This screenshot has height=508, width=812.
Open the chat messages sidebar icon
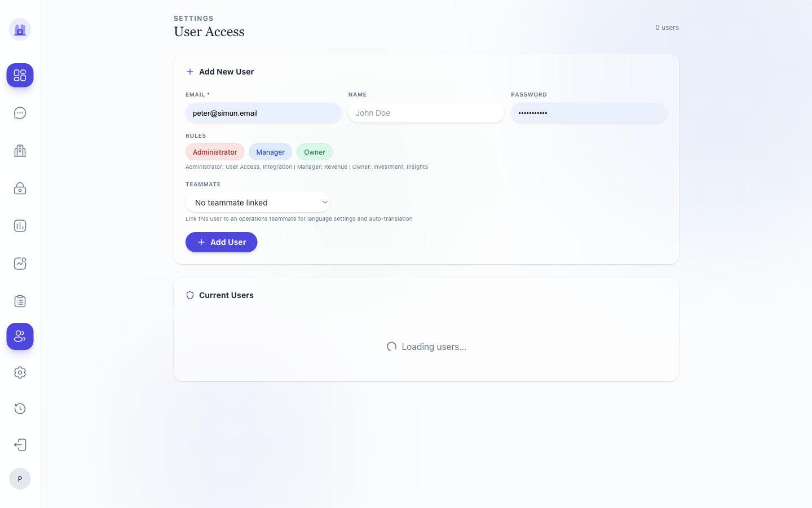(20, 113)
